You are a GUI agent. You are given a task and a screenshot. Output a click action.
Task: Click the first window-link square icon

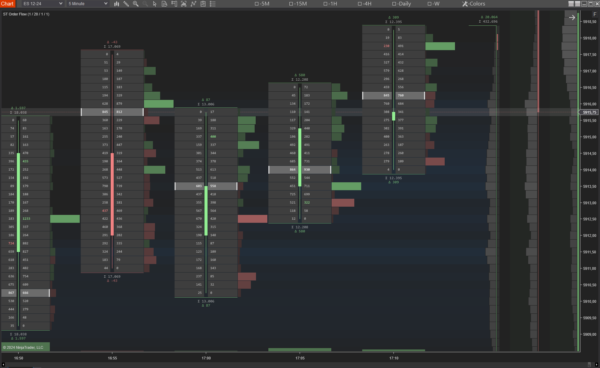tap(571, 4)
